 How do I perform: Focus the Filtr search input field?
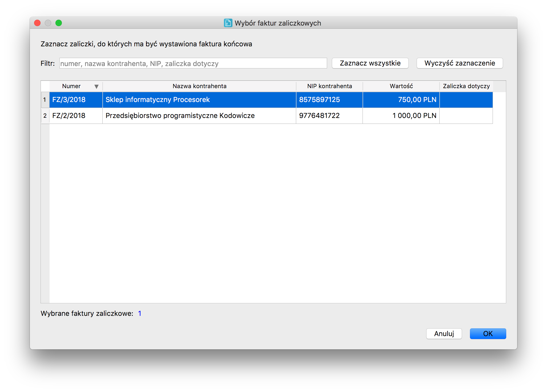pyautogui.click(x=193, y=63)
